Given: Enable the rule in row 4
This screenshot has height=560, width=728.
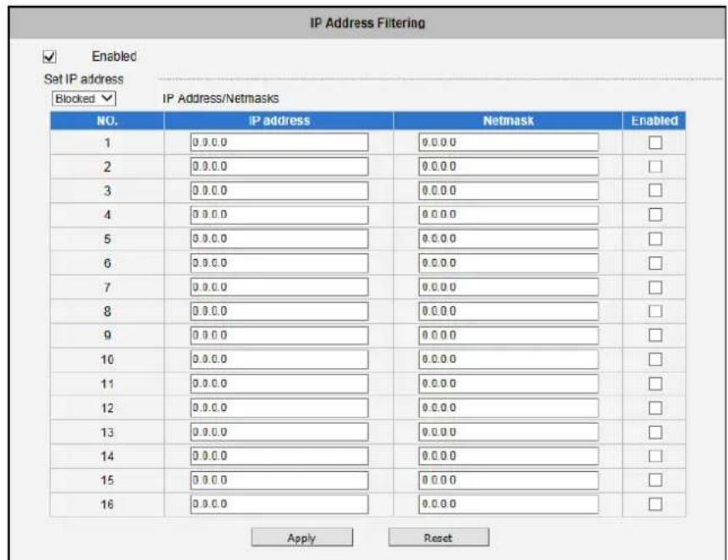Looking at the screenshot, I should point(655,215).
